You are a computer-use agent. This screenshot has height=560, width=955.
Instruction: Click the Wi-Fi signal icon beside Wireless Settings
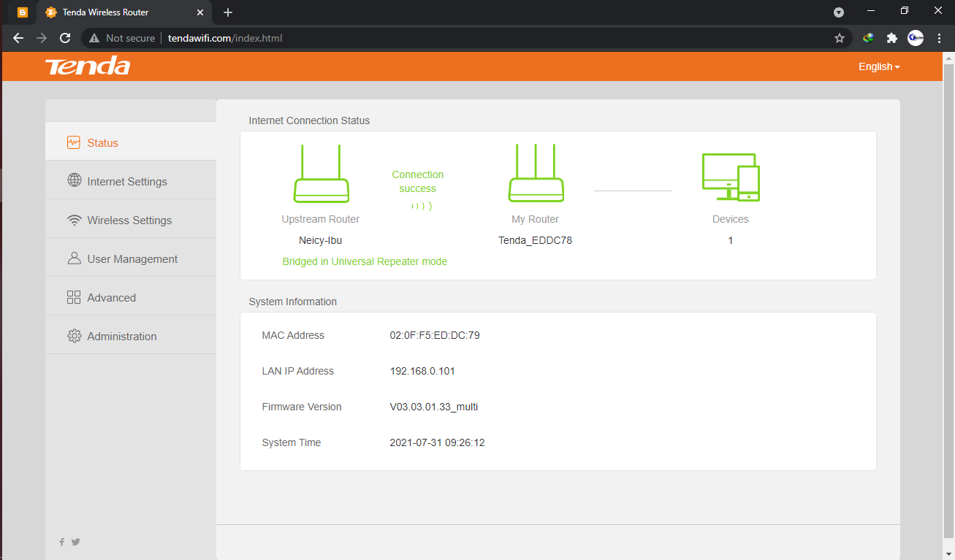click(74, 220)
